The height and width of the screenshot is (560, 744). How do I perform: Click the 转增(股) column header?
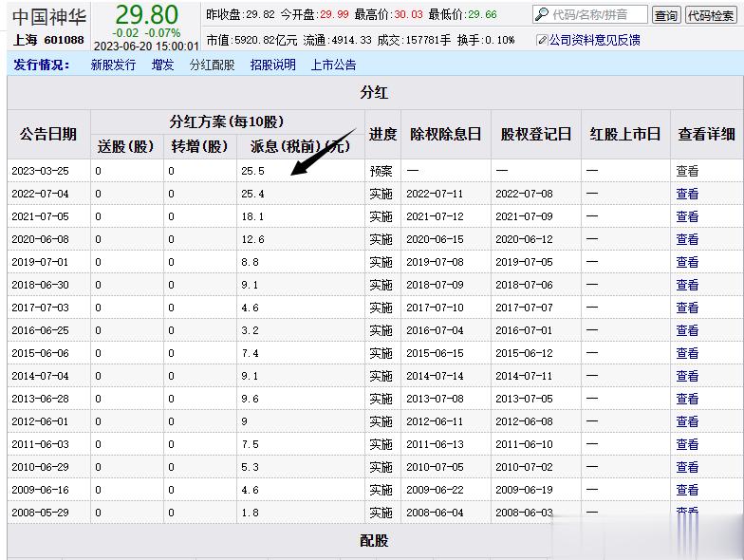coord(199,146)
